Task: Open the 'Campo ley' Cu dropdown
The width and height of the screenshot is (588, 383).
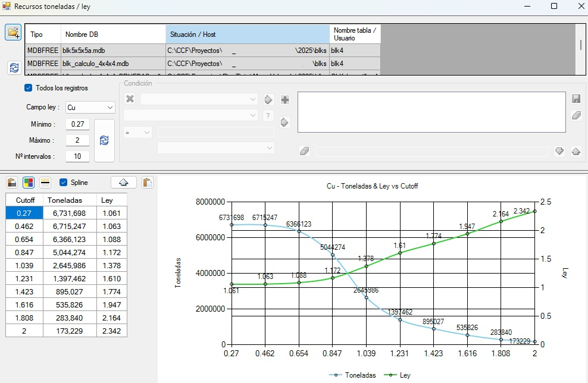Action: coord(90,108)
